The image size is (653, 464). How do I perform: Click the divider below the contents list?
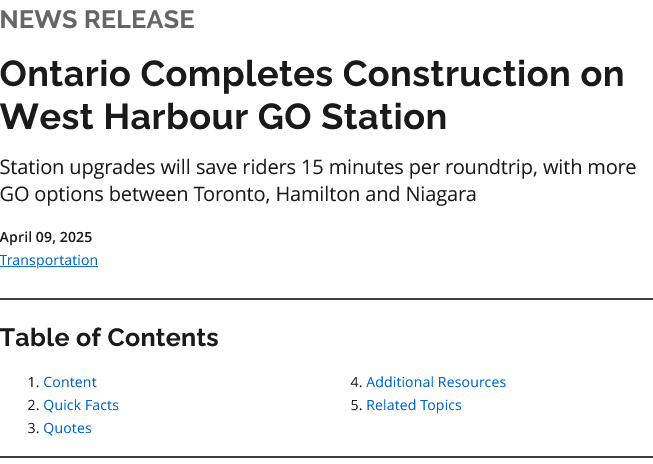[326, 457]
